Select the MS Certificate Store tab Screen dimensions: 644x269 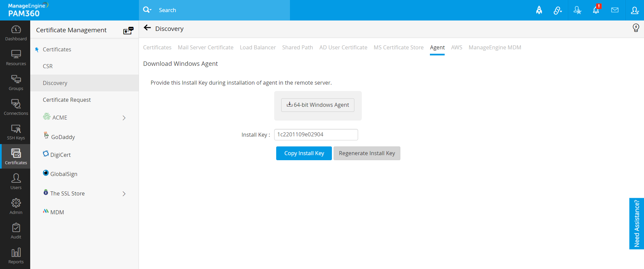(x=399, y=48)
